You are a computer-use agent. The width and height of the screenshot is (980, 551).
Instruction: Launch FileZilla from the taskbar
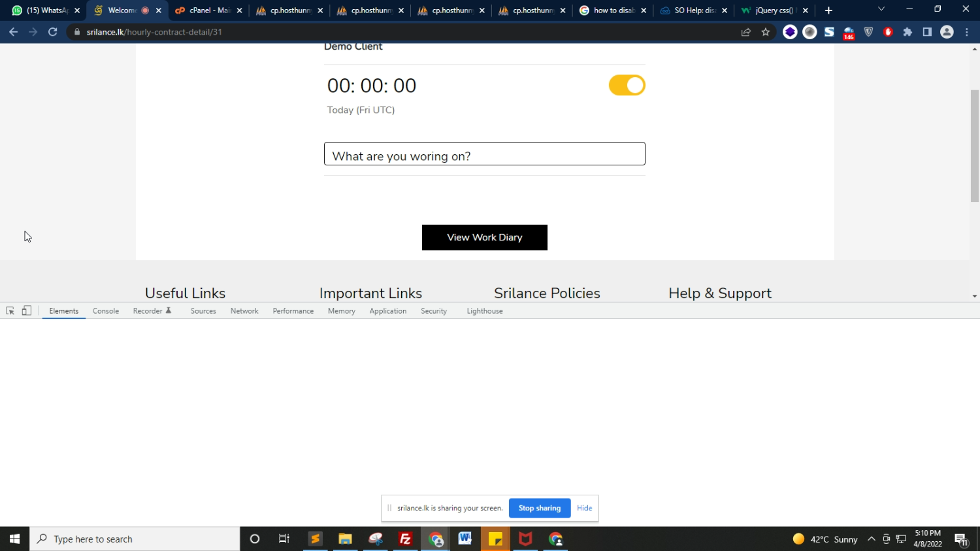coord(405,539)
